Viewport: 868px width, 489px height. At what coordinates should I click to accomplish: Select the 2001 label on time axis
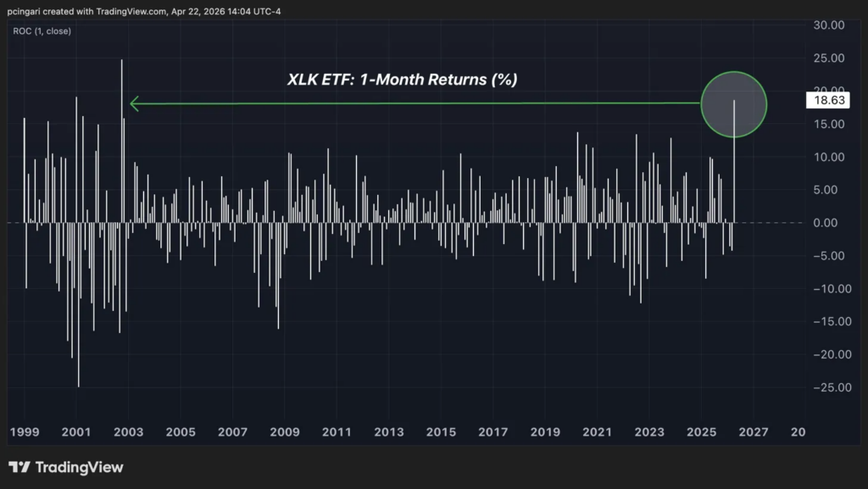[x=76, y=432]
